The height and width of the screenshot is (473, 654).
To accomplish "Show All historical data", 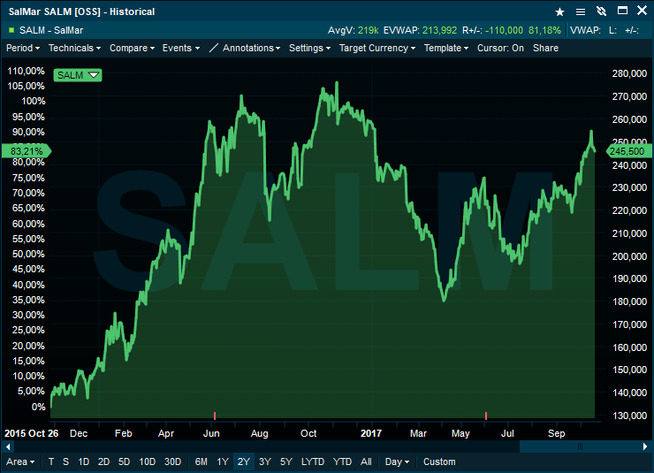I will pos(366,462).
